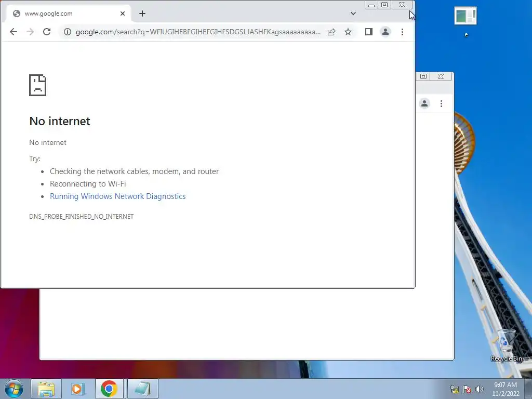Screen dimensions: 532x399
Task: Click the sad page error icon
Action: pyautogui.click(x=37, y=85)
